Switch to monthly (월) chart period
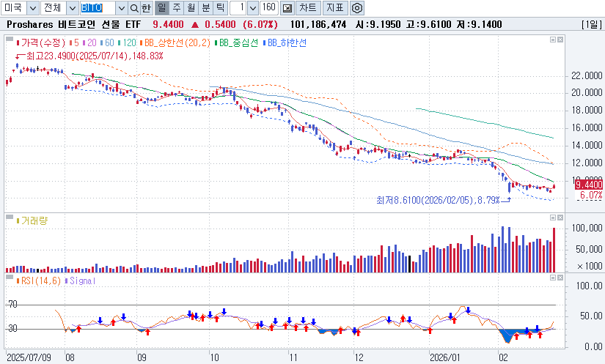 (191, 8)
